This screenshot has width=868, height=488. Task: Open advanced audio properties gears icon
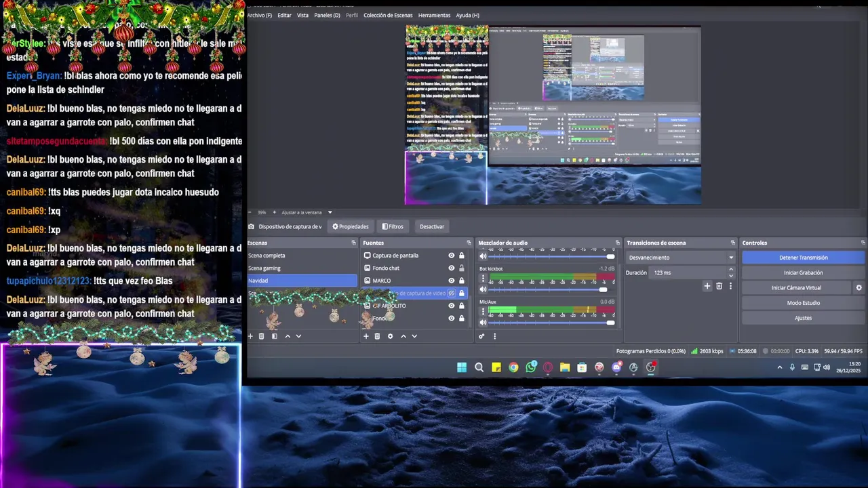[x=481, y=336]
